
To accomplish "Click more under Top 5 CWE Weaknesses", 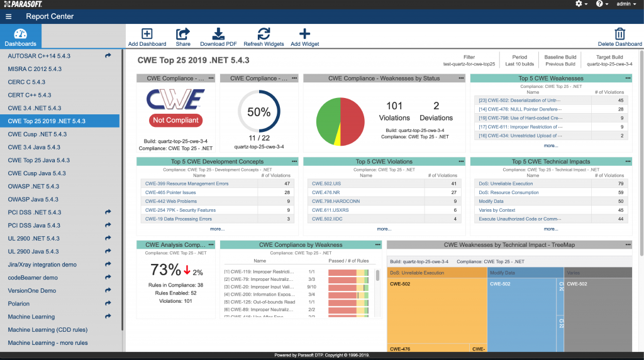I will [551, 146].
